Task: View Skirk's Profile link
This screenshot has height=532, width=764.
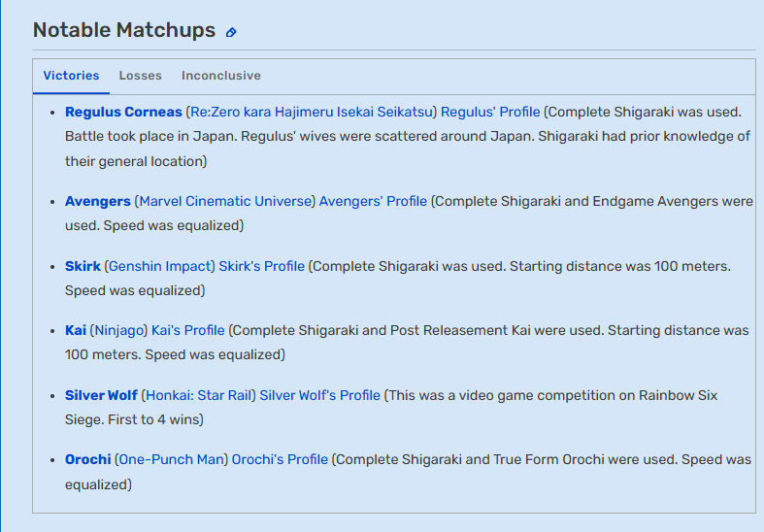Action: pyautogui.click(x=262, y=266)
